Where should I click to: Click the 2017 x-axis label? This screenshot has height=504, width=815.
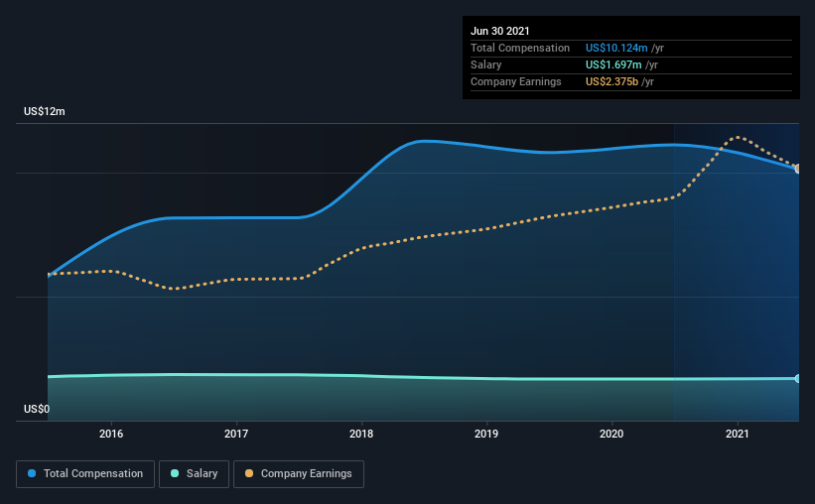[x=236, y=434]
